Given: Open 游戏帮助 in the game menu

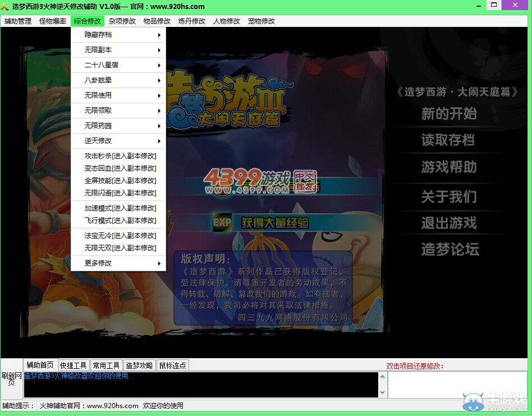Looking at the screenshot, I should (449, 167).
